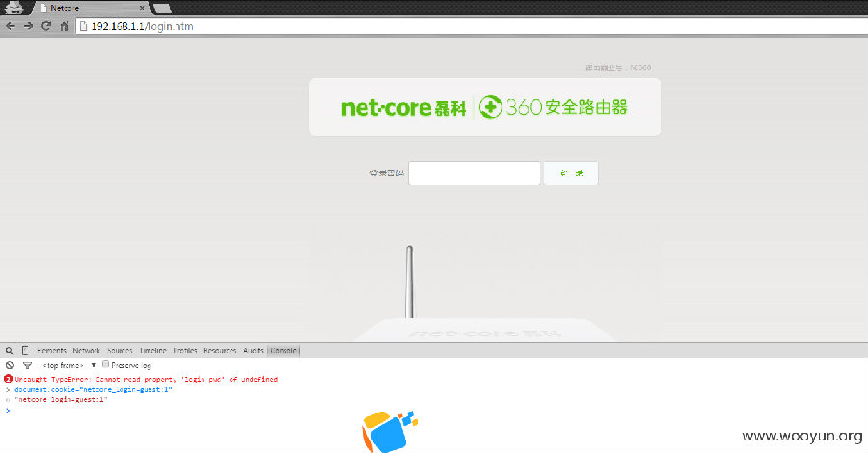Toggle the DevTools device mode icon

[x=25, y=351]
